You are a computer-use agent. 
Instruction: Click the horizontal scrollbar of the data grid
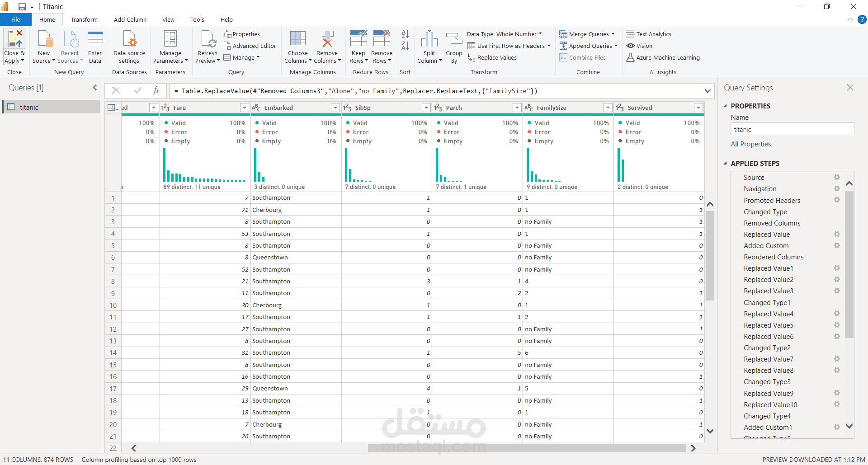(x=527, y=448)
